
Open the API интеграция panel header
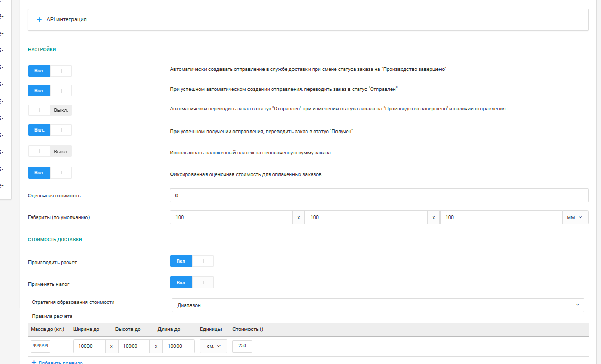308,20
